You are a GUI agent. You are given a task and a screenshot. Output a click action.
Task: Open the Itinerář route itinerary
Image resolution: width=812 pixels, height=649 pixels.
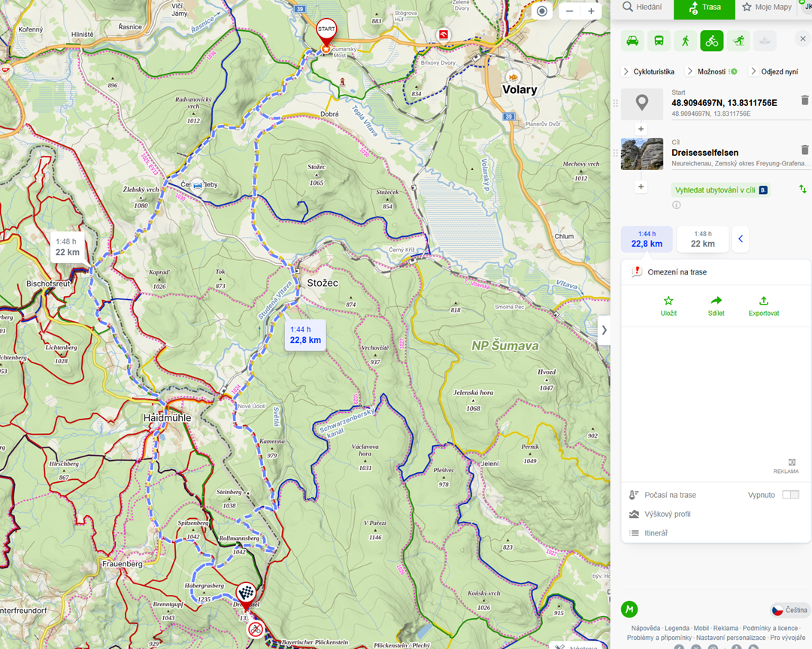[x=656, y=533]
